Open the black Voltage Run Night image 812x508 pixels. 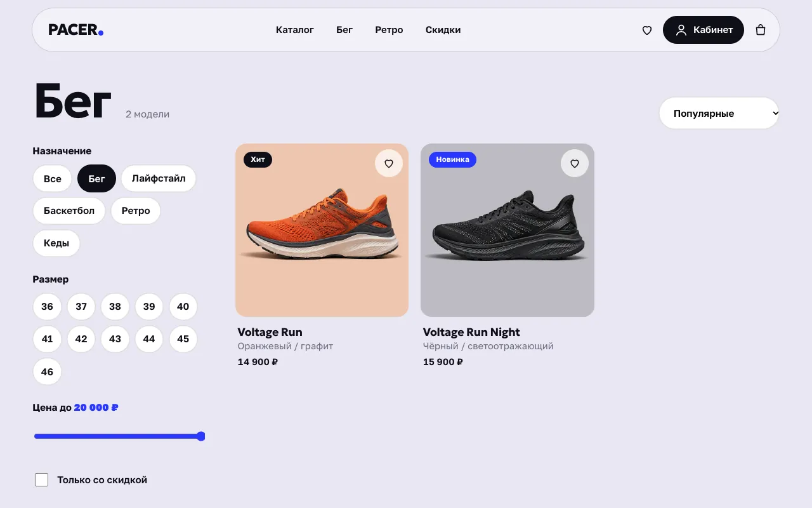pyautogui.click(x=507, y=230)
